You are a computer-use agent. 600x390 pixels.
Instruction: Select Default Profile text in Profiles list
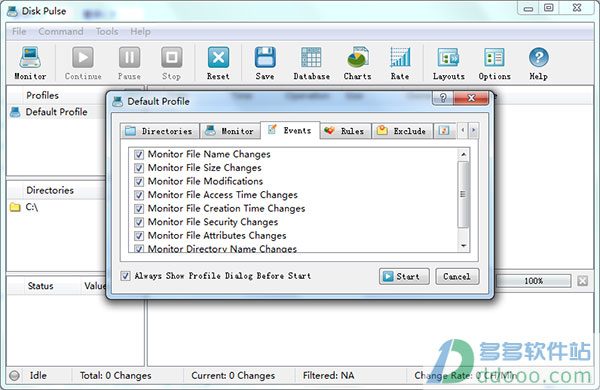point(56,112)
